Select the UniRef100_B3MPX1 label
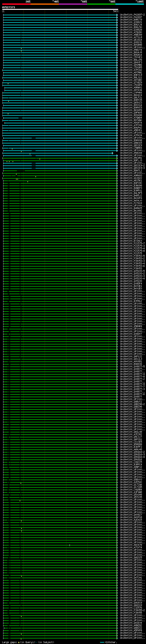146x644 pixels. click(131, 191)
